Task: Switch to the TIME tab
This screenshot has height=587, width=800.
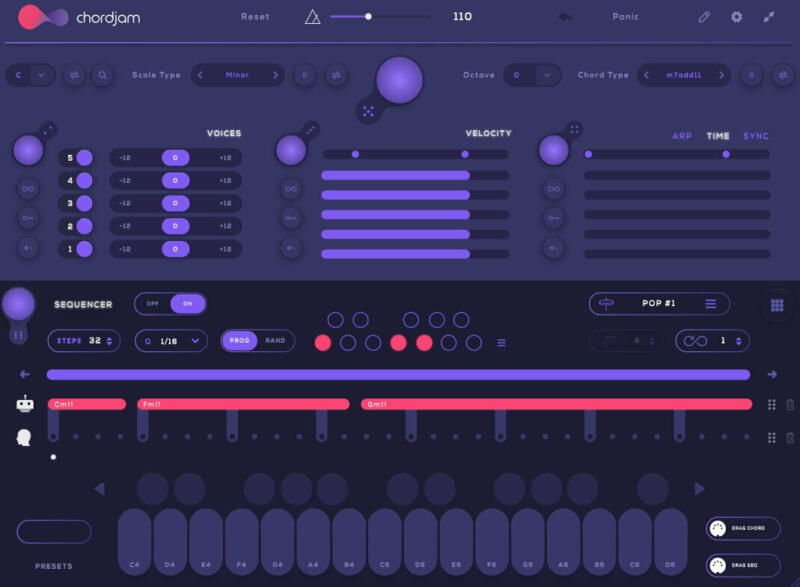Action: click(x=718, y=136)
